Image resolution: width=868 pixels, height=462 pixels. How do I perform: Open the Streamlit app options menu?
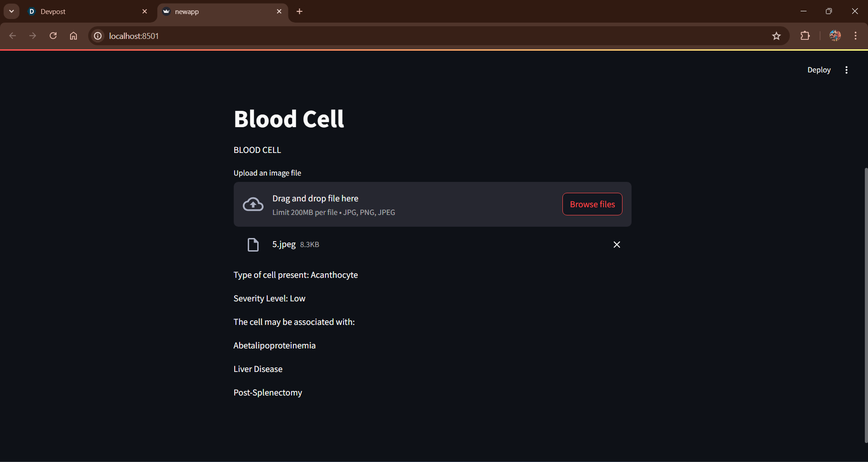pyautogui.click(x=846, y=70)
